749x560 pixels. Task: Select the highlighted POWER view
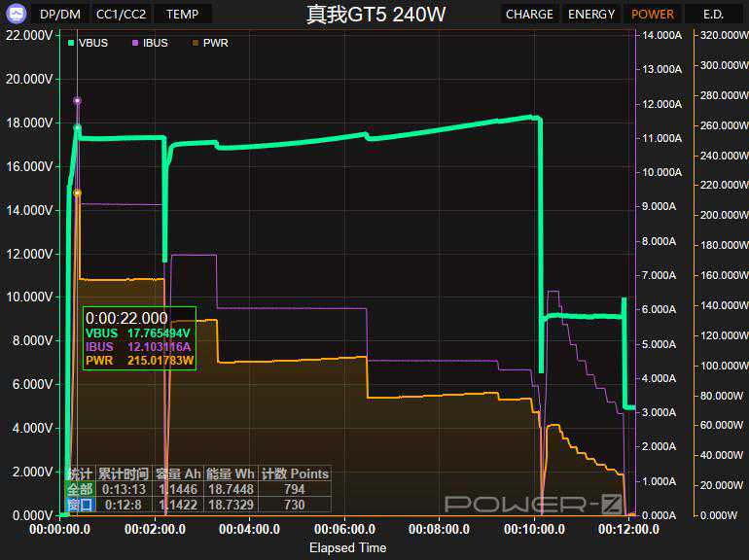click(x=652, y=15)
